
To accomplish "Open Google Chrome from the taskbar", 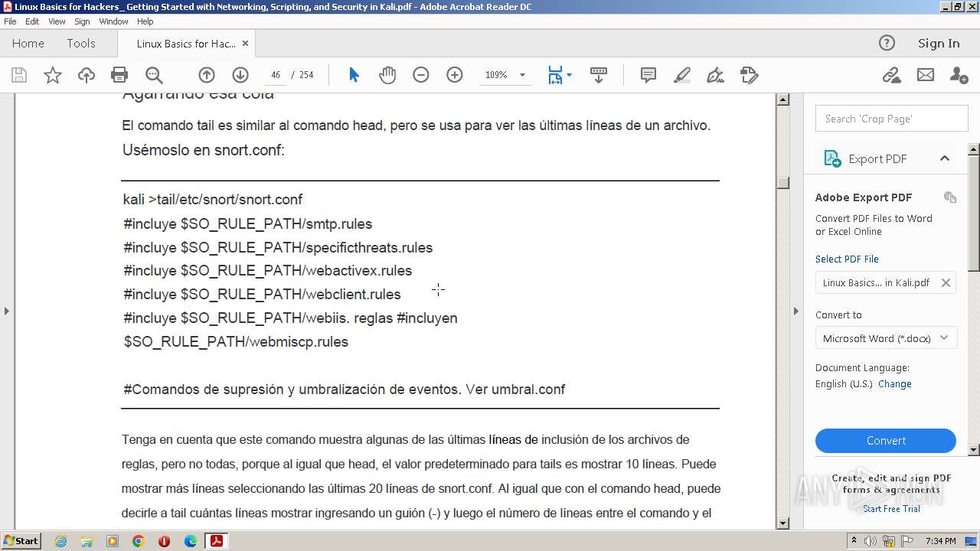I will tap(139, 541).
